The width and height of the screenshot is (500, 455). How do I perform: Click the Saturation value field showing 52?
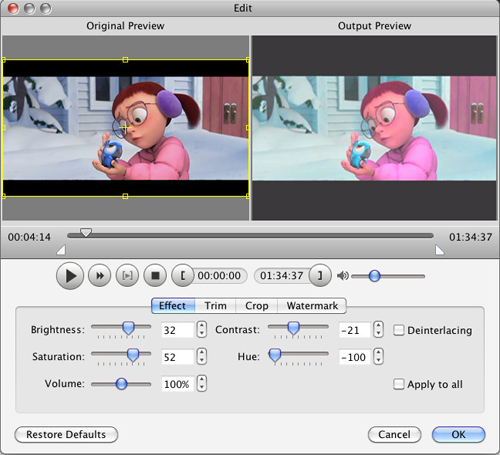(177, 357)
